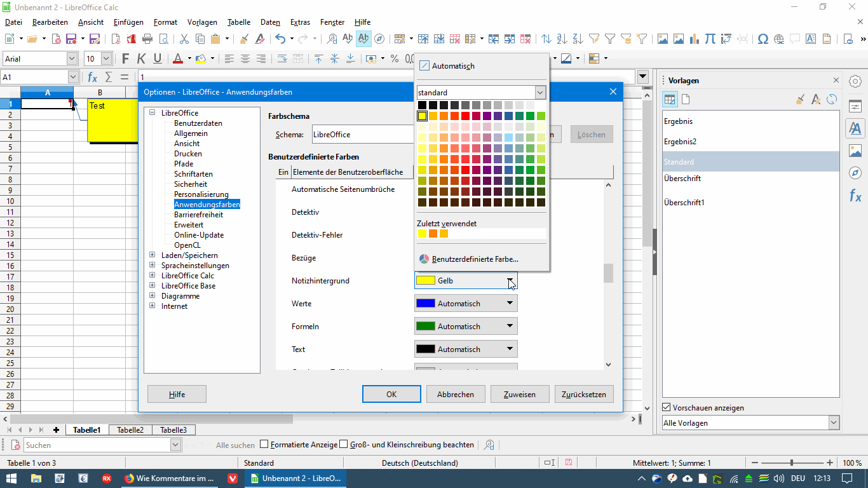This screenshot has height=488, width=868.
Task: Open the Werte color dropdown
Action: (x=466, y=303)
